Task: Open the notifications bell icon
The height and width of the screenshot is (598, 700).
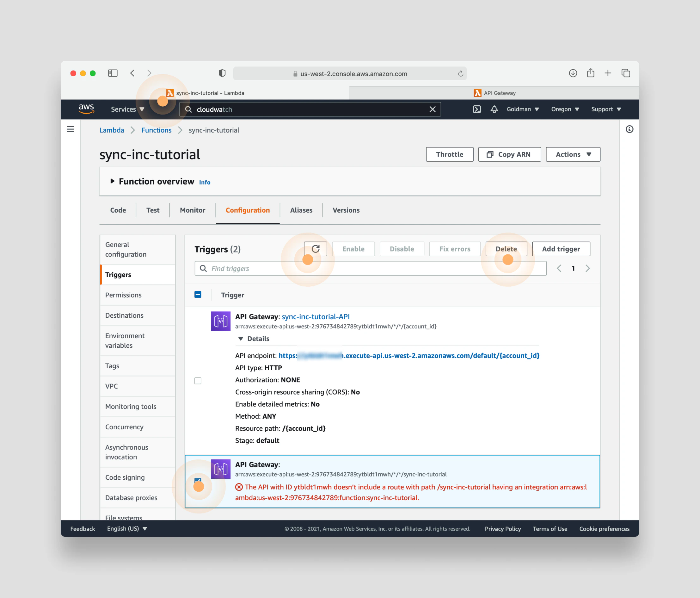Action: tap(494, 109)
